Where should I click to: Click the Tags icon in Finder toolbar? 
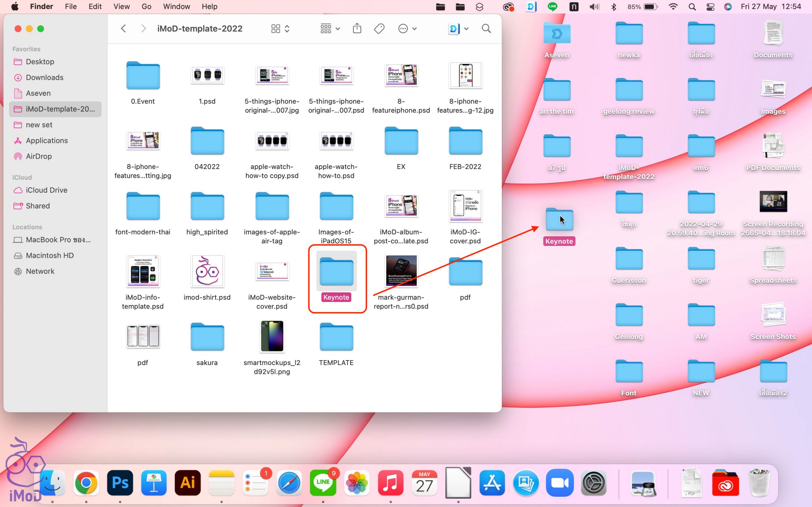[379, 29]
